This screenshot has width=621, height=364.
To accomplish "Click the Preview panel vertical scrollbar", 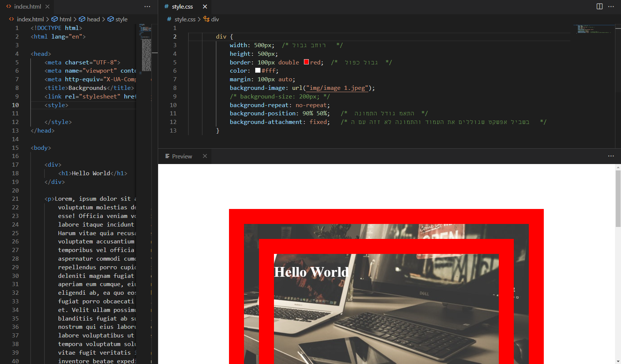I will pos(618,198).
